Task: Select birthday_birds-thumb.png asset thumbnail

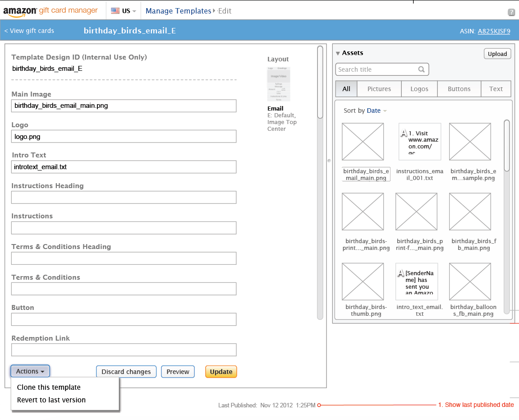Action: [x=363, y=282]
